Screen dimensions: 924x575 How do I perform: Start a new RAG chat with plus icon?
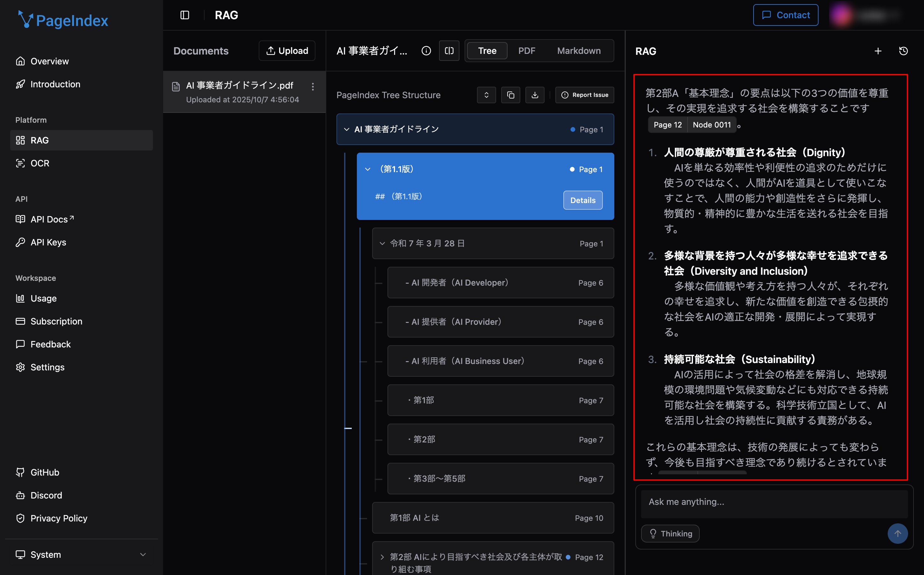click(878, 51)
